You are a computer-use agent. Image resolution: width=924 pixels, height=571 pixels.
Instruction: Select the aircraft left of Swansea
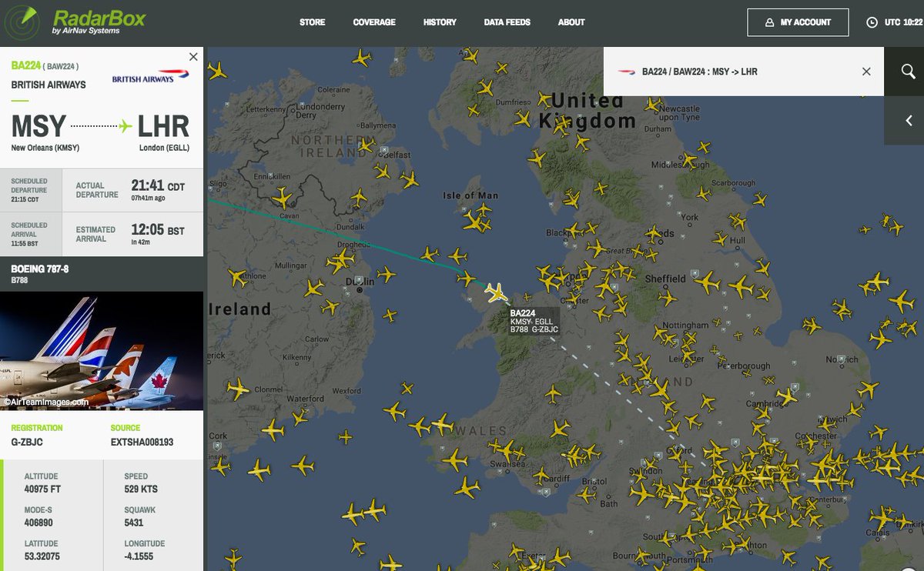(x=455, y=461)
